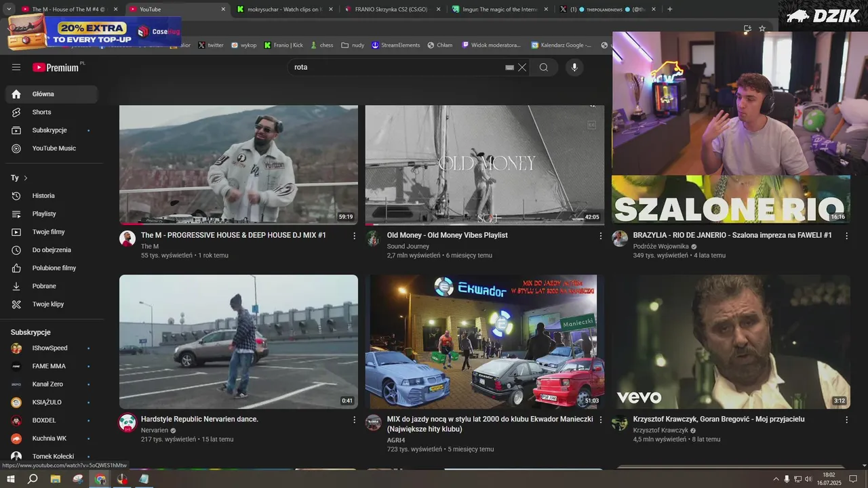
Task: Open FAME MMA subscription channel
Action: (52, 366)
